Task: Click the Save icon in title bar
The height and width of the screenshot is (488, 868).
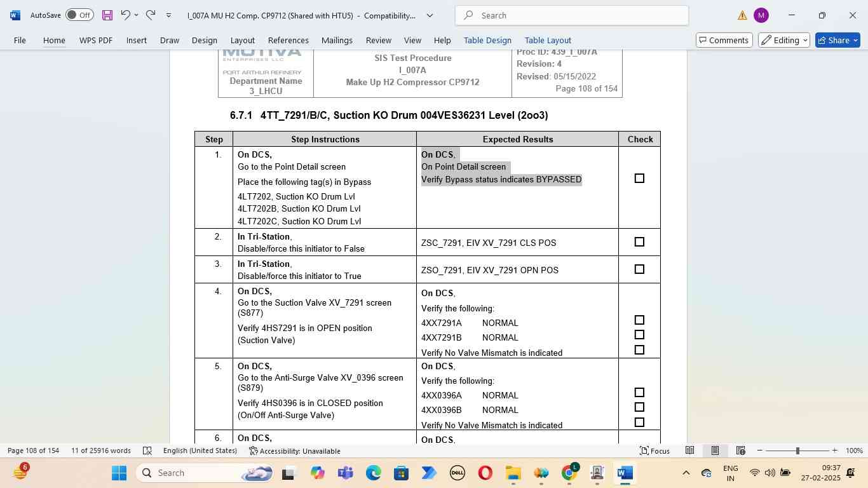Action: pyautogui.click(x=107, y=15)
